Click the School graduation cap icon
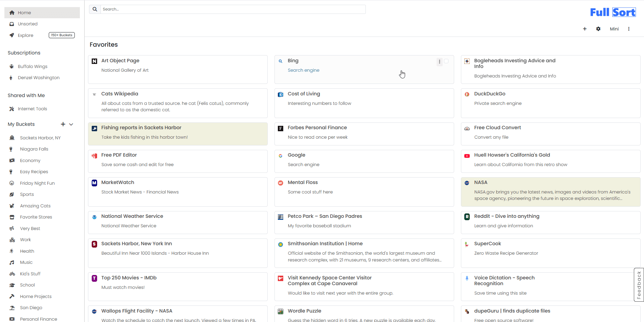 (x=12, y=285)
